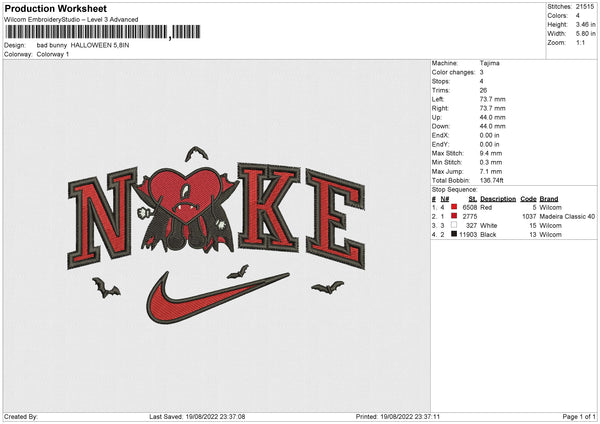The width and height of the screenshot is (600, 424).
Task: Click the white thread color swatch
Action: click(454, 225)
